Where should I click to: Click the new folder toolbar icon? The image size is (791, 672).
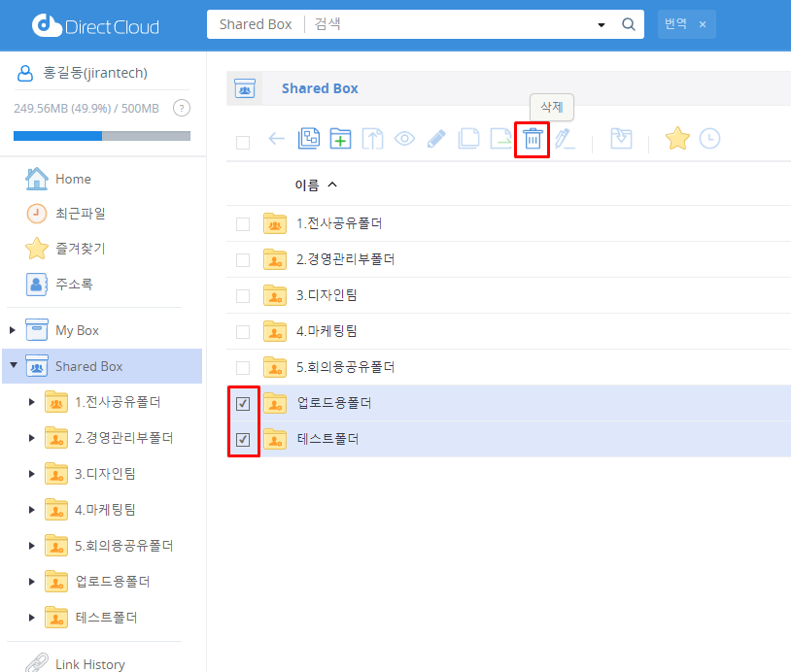[x=340, y=139]
